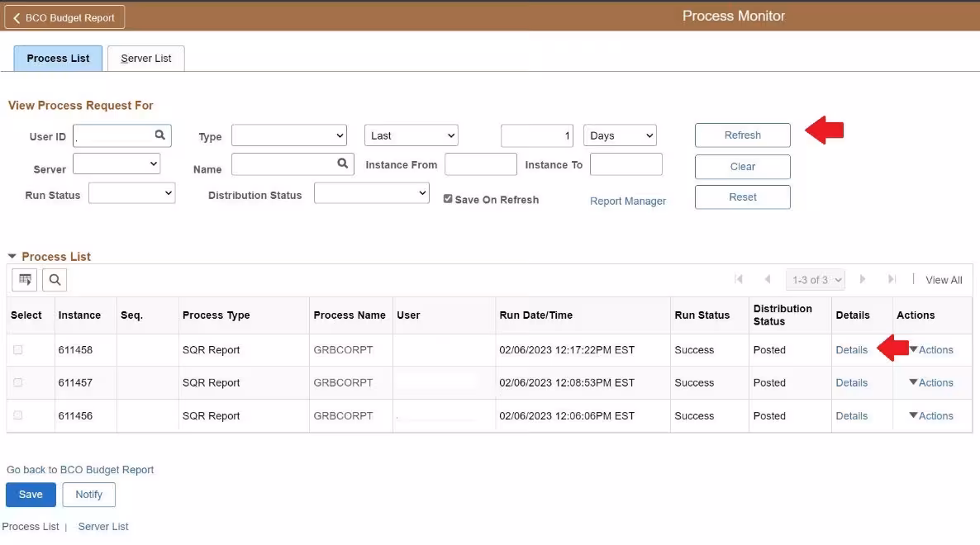Expand Actions menu for instance 611456
The height and width of the screenshot is (545, 980).
click(x=931, y=416)
